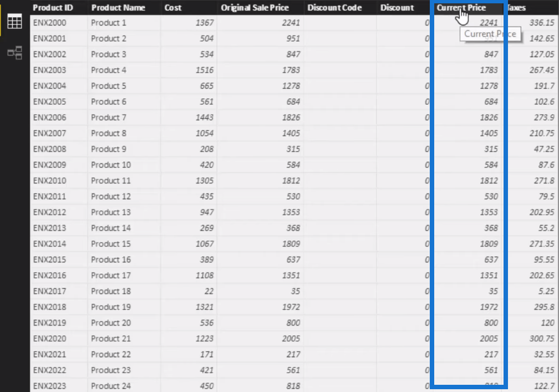The width and height of the screenshot is (559, 392).
Task: Click Taxes value 267.45
Action: [542, 70]
